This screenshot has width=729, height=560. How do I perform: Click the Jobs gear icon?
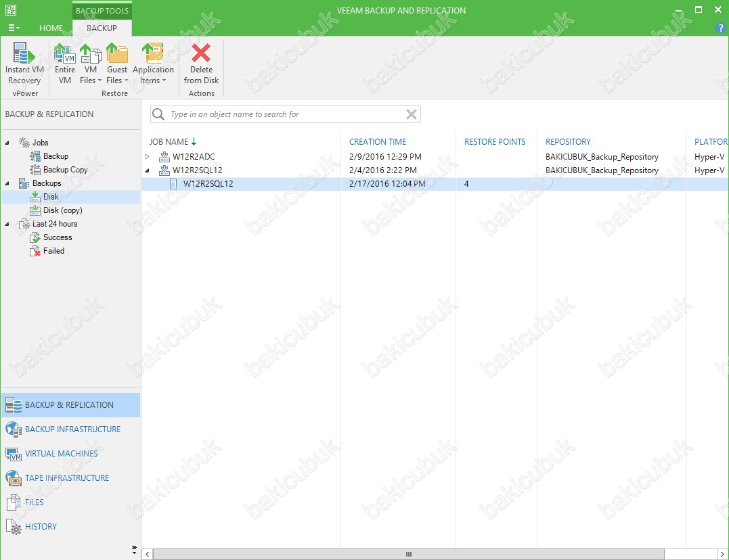click(24, 143)
